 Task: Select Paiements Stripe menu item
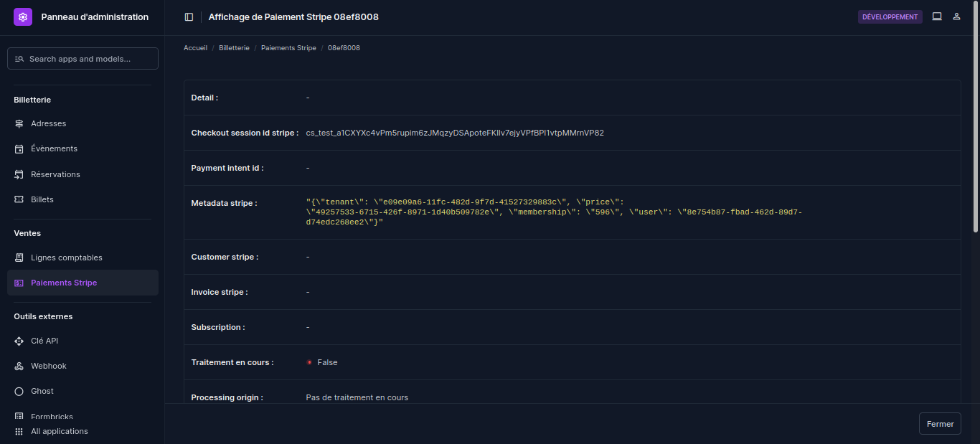(x=83, y=283)
